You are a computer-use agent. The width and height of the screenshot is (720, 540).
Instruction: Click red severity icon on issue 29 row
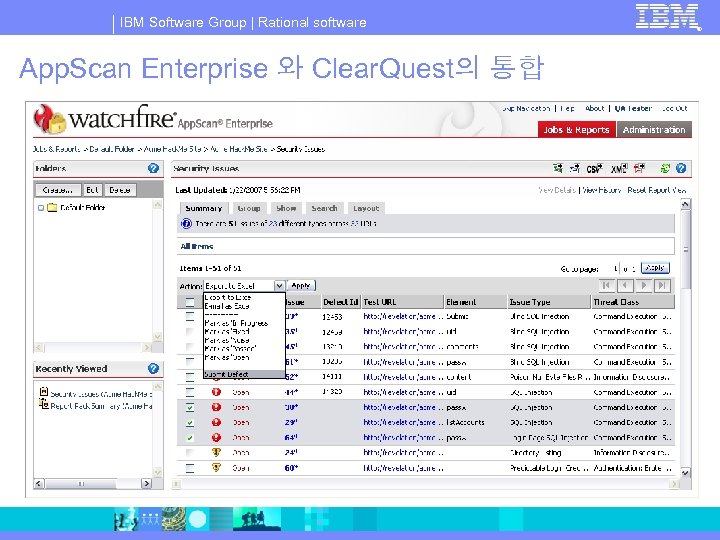(216, 422)
